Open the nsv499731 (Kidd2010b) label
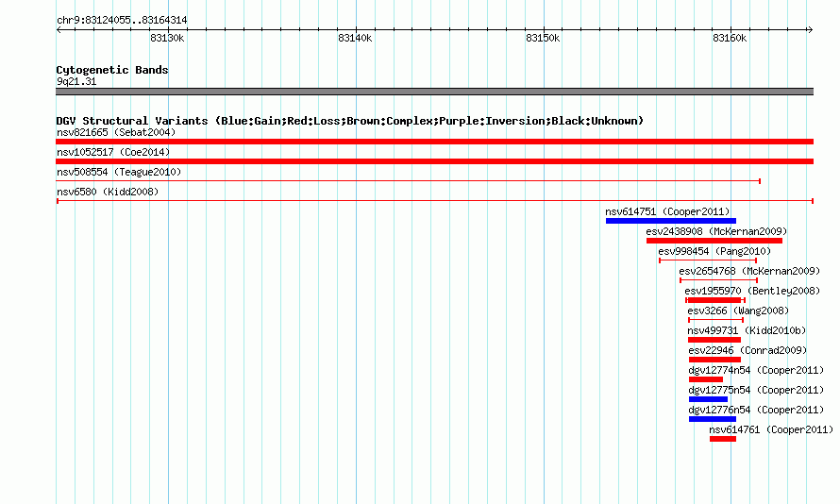 tap(747, 330)
